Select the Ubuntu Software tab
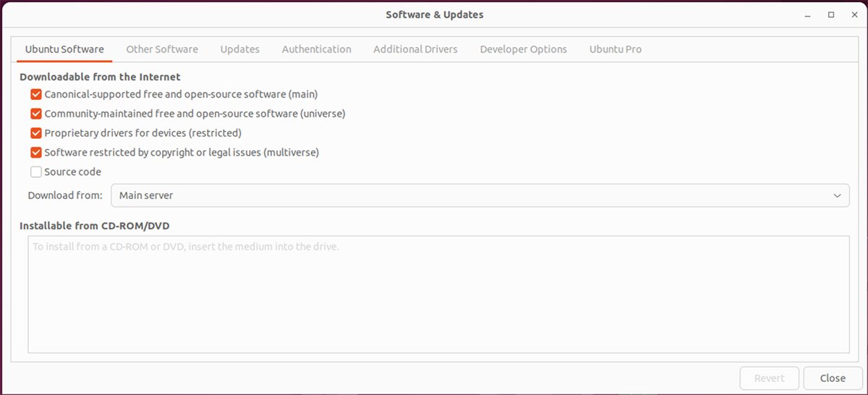 (x=64, y=49)
